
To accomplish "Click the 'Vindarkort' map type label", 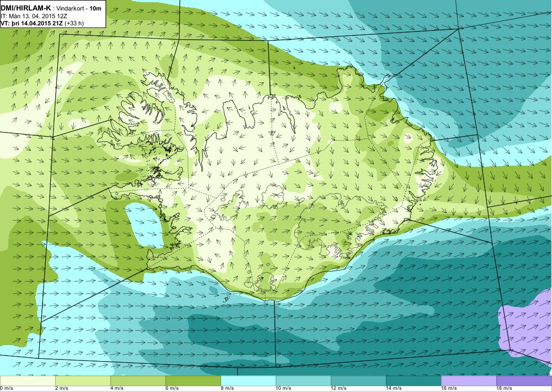I will (x=70, y=9).
